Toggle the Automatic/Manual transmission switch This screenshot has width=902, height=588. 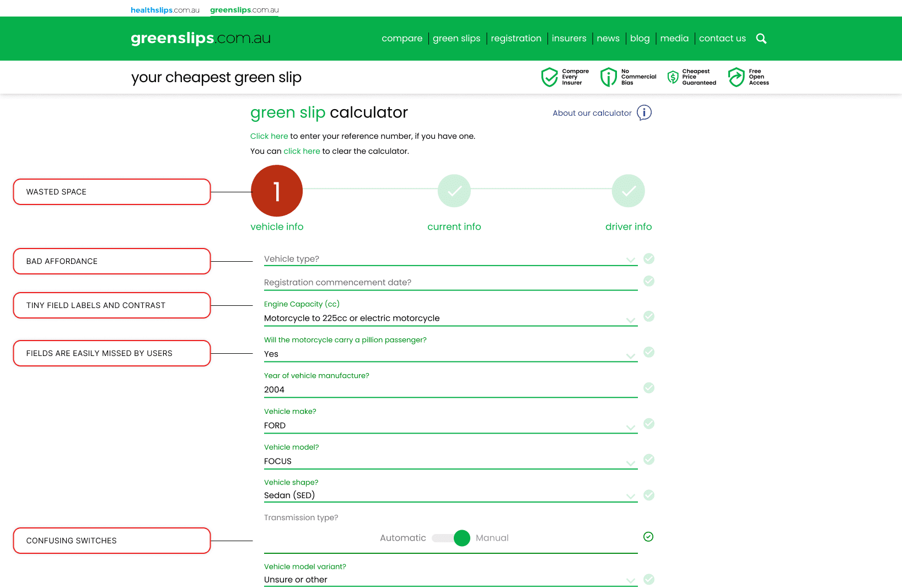[451, 538]
